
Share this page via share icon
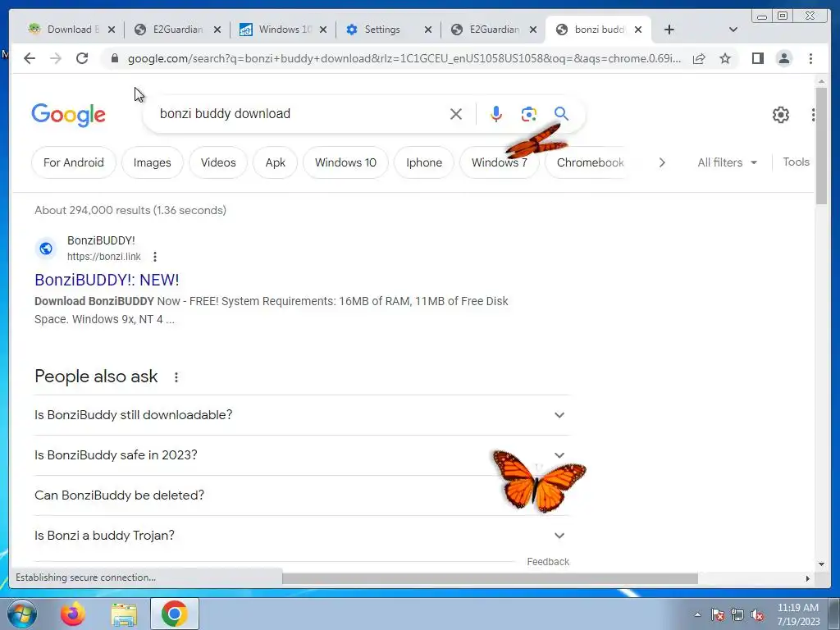pos(699,58)
